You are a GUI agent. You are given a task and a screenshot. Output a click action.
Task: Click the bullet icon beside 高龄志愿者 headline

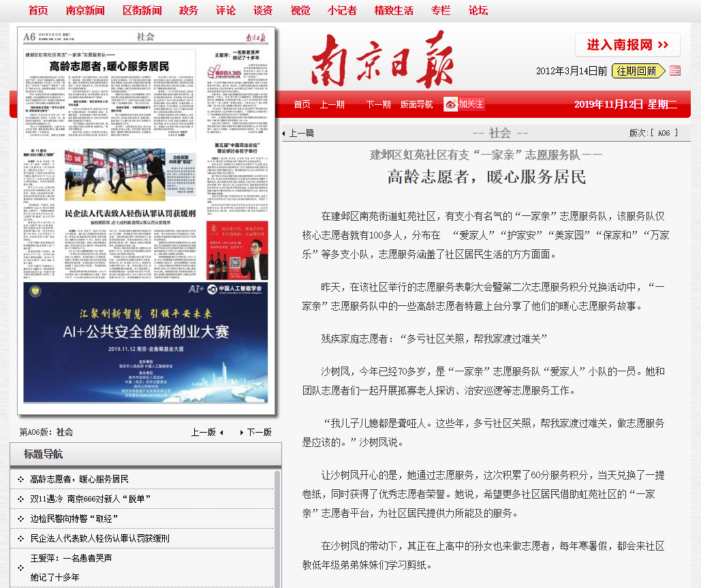[20, 480]
